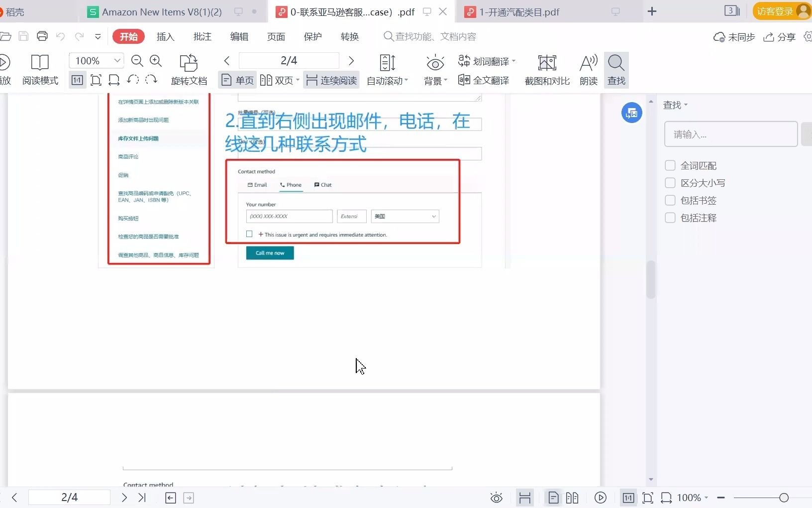Open 截图和对比 screenshot and compare tool
The image size is (812, 508).
click(x=547, y=70)
